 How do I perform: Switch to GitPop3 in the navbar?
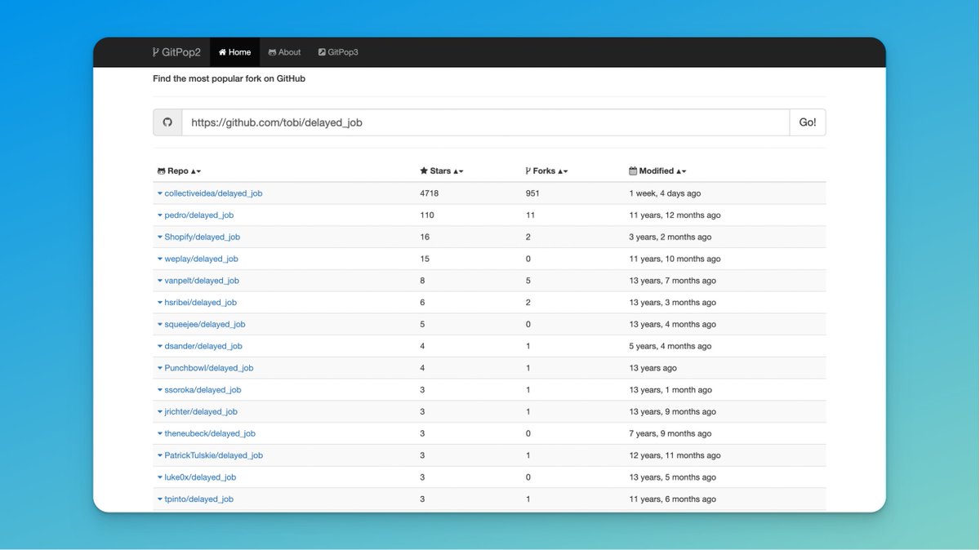pos(337,52)
